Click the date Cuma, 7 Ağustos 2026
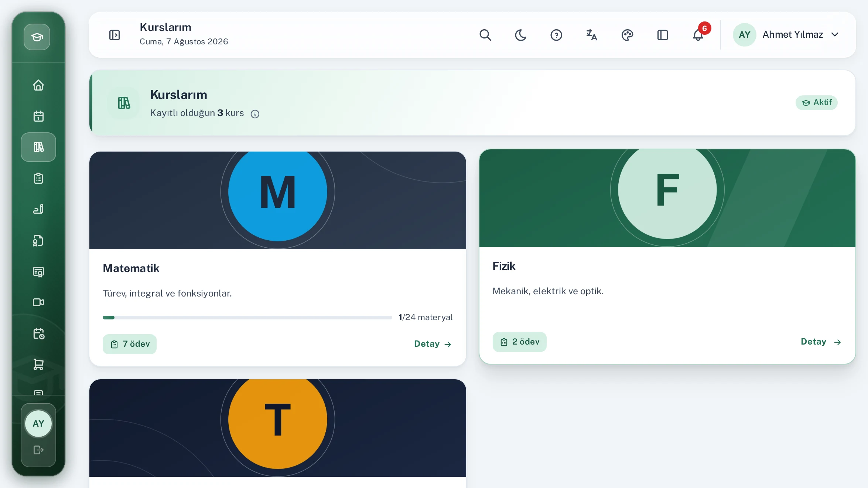 pyautogui.click(x=184, y=42)
